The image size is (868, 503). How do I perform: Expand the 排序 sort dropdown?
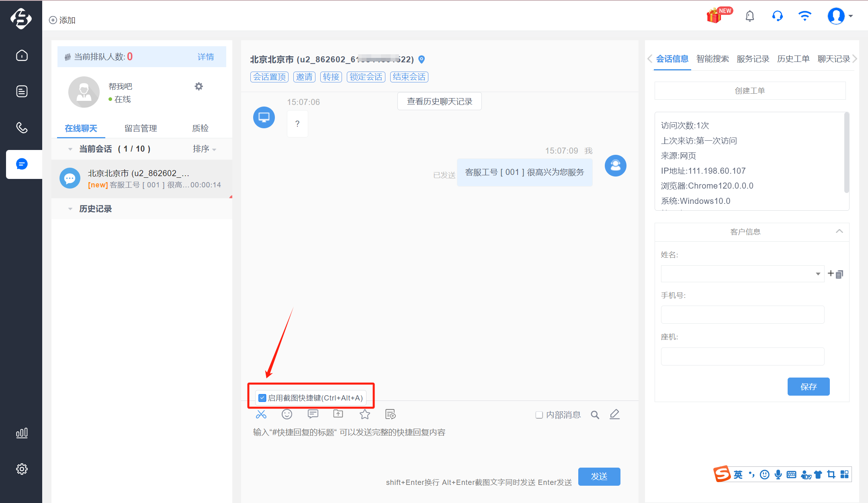click(x=205, y=149)
